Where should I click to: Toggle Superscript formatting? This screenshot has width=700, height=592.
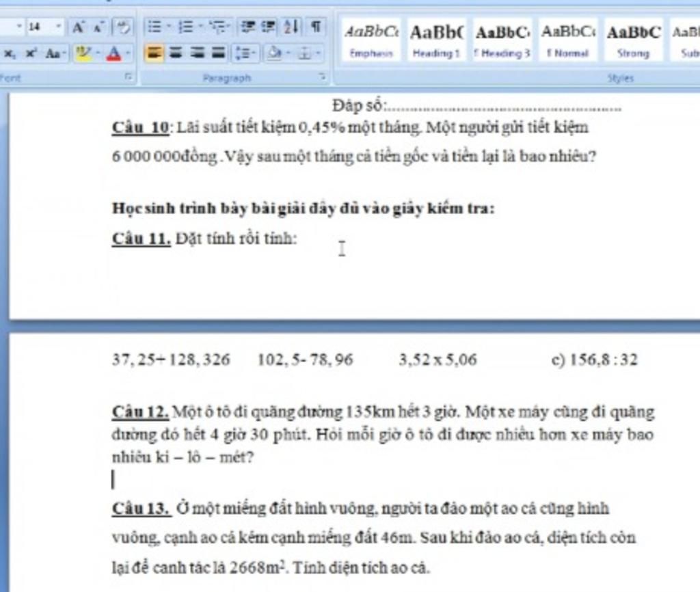pyautogui.click(x=30, y=53)
